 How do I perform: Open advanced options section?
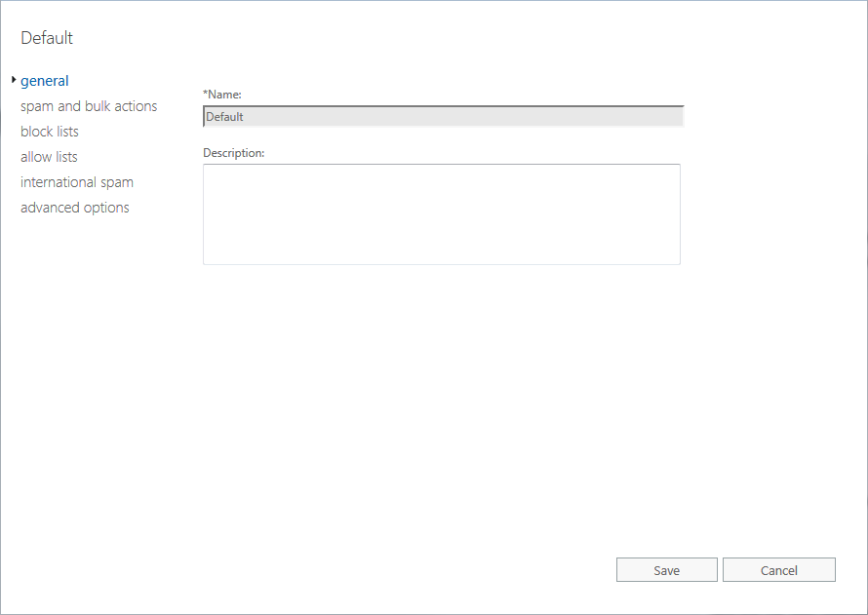(x=75, y=208)
